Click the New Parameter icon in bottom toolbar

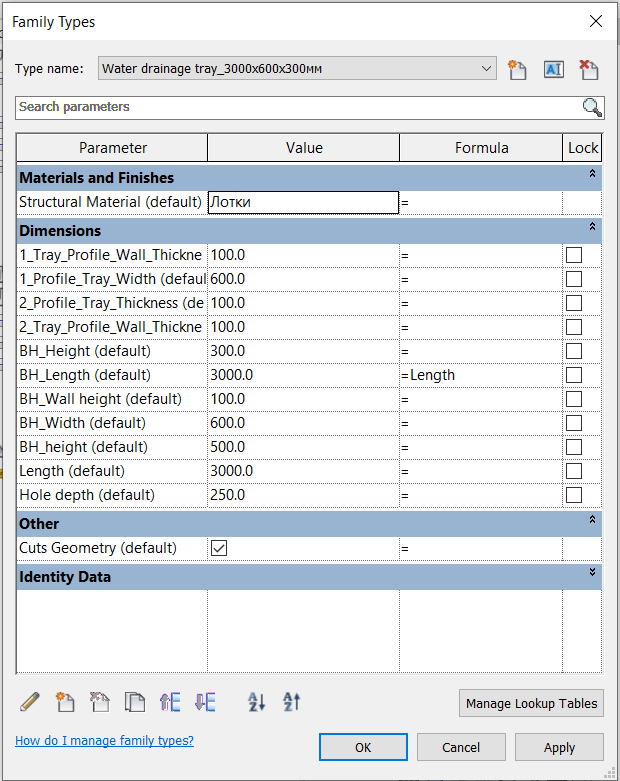[x=65, y=702]
